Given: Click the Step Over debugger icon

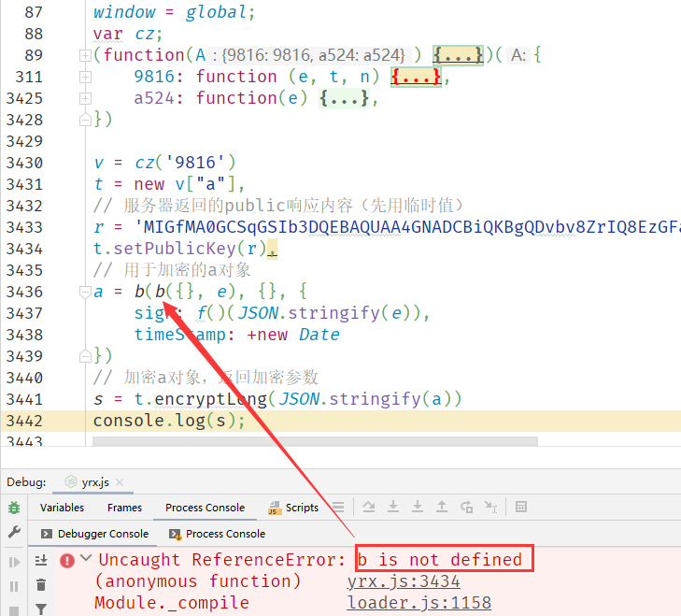Looking at the screenshot, I should coord(369,508).
